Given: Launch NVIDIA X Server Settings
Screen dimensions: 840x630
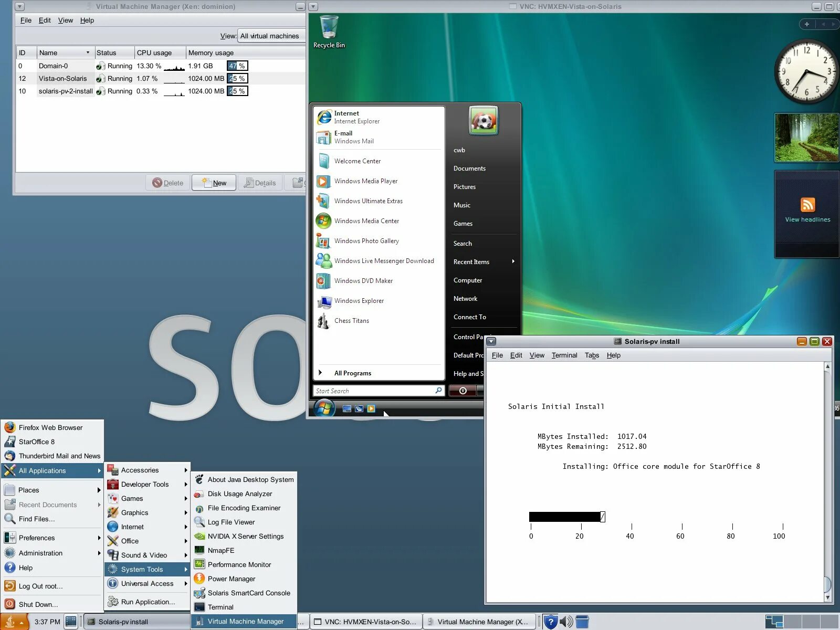Looking at the screenshot, I should pyautogui.click(x=244, y=536).
